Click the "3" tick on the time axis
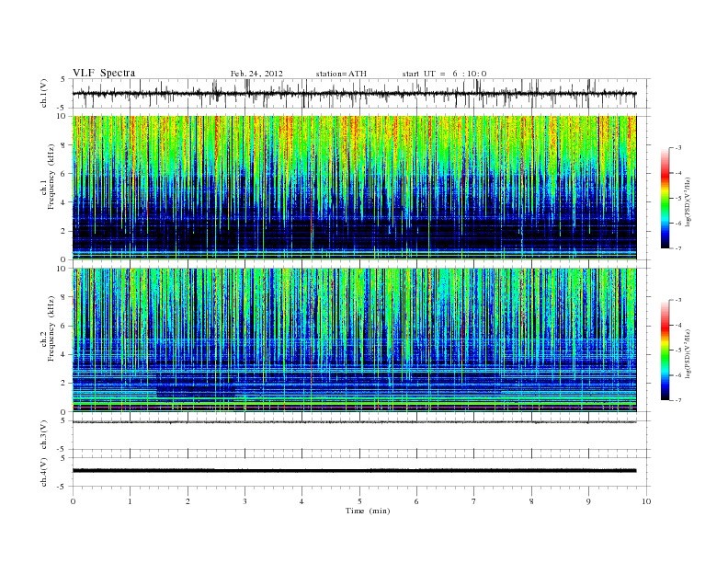The width and height of the screenshot is (728, 563). [x=245, y=501]
